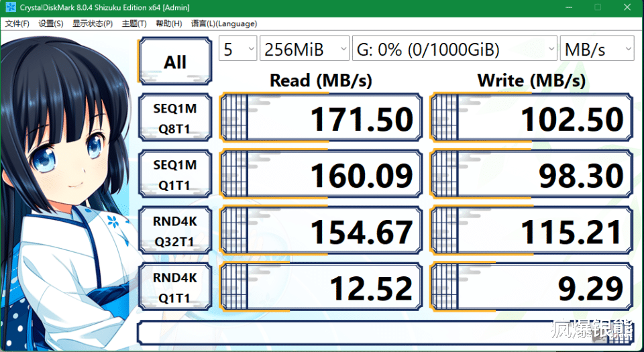Open the 文件(F) menu
Viewport: 644px width, 352px height.
pyautogui.click(x=17, y=23)
